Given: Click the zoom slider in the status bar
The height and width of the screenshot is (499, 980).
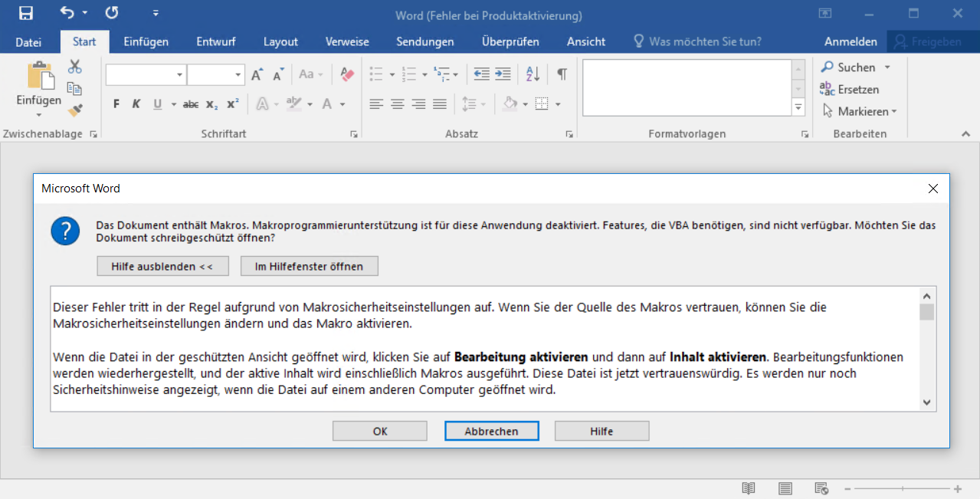Looking at the screenshot, I should click(903, 488).
